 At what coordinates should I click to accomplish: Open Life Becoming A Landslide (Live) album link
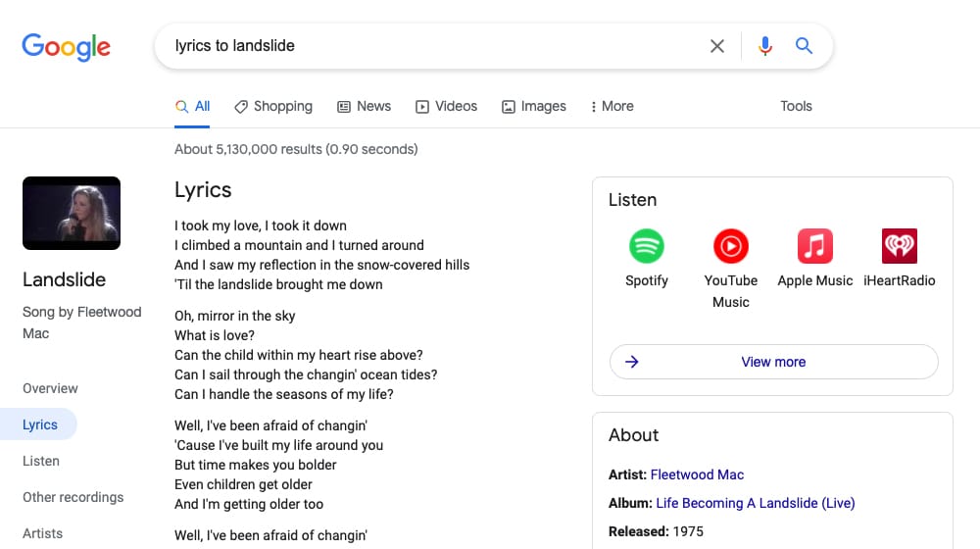[755, 503]
